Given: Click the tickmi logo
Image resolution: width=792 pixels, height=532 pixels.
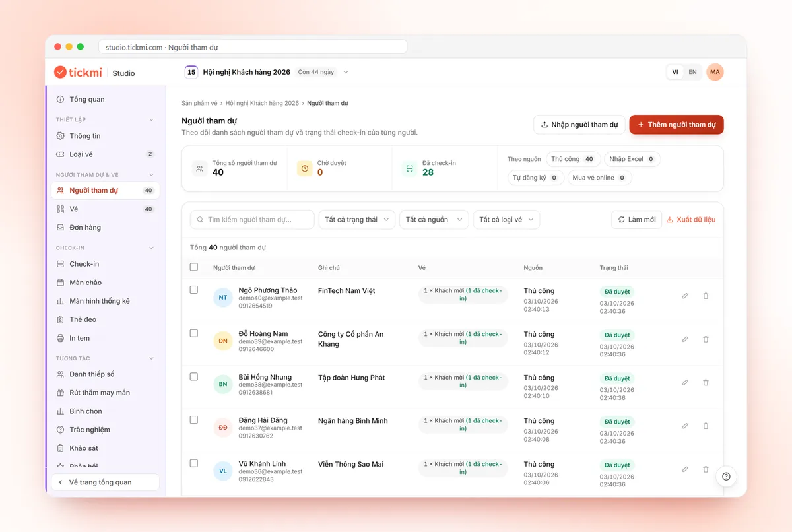Looking at the screenshot, I should pyautogui.click(x=78, y=72).
